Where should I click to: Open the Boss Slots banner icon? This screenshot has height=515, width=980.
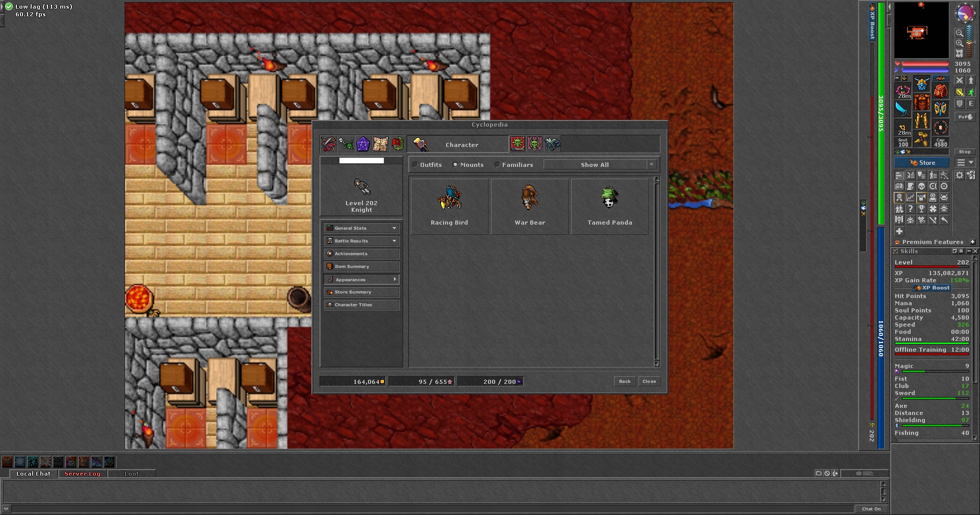pyautogui.click(x=535, y=144)
